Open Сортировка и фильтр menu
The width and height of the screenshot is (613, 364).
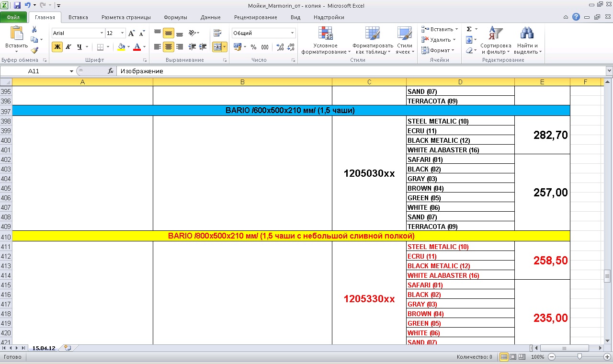coord(496,40)
